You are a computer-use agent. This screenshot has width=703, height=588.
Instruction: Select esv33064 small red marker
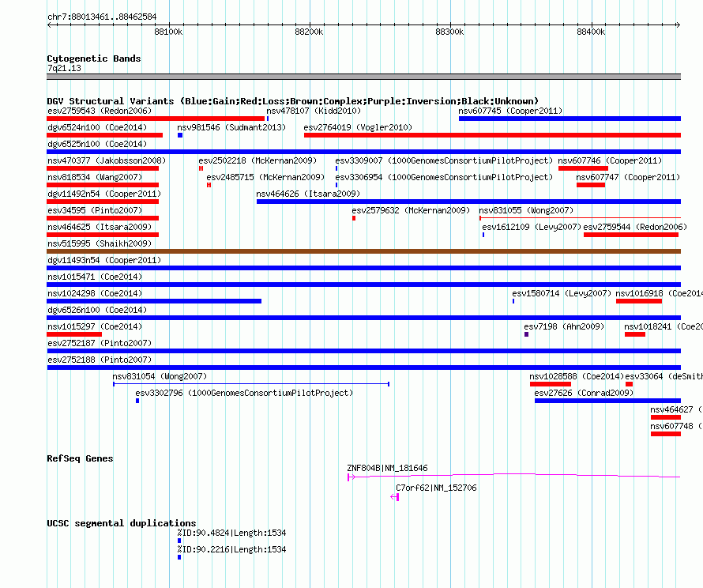pos(629,384)
